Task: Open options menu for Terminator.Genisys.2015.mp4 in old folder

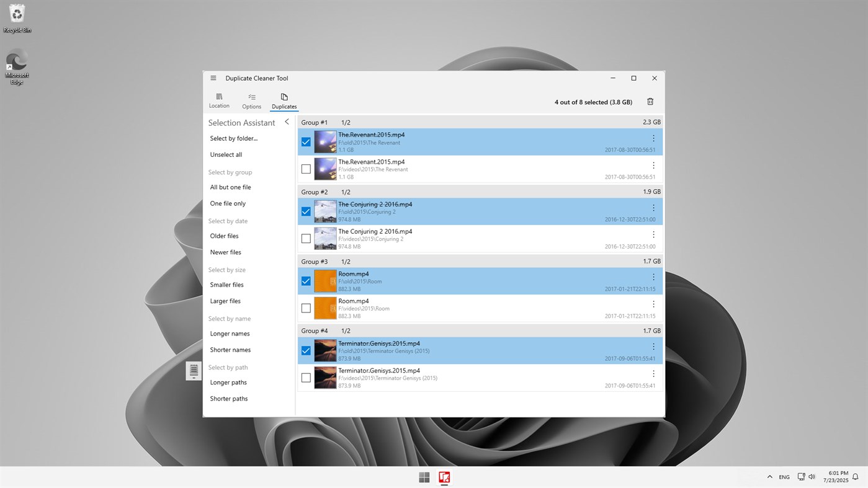Action: click(653, 347)
